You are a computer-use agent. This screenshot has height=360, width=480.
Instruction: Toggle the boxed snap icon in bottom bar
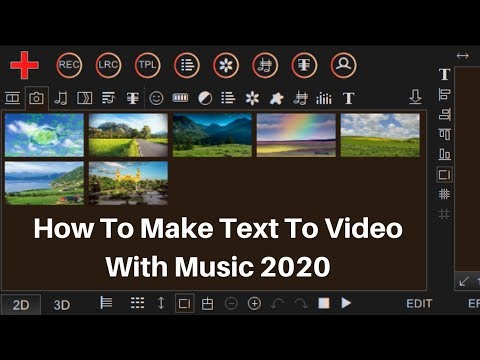[185, 303]
